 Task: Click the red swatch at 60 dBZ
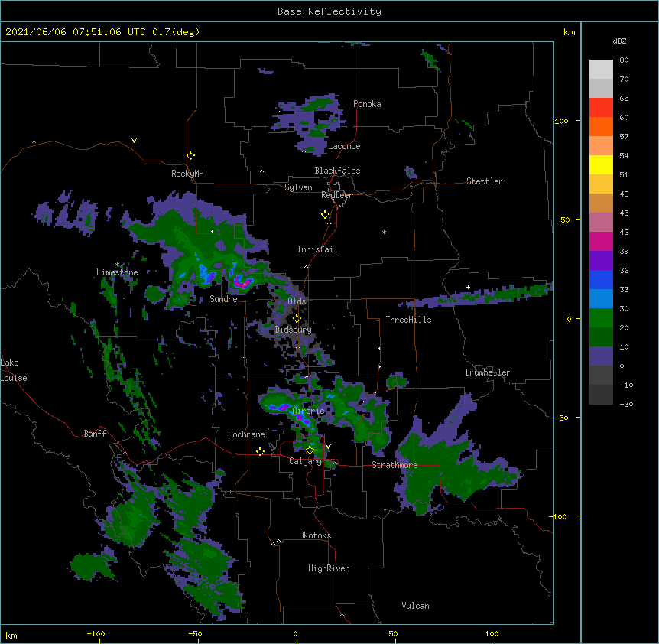[x=601, y=108]
